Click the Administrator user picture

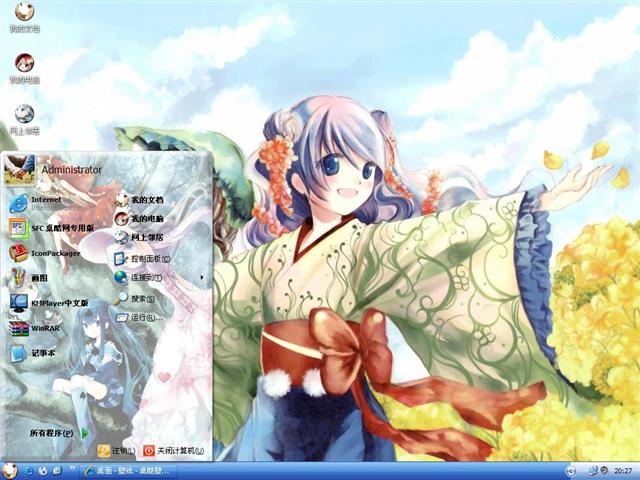(x=19, y=169)
